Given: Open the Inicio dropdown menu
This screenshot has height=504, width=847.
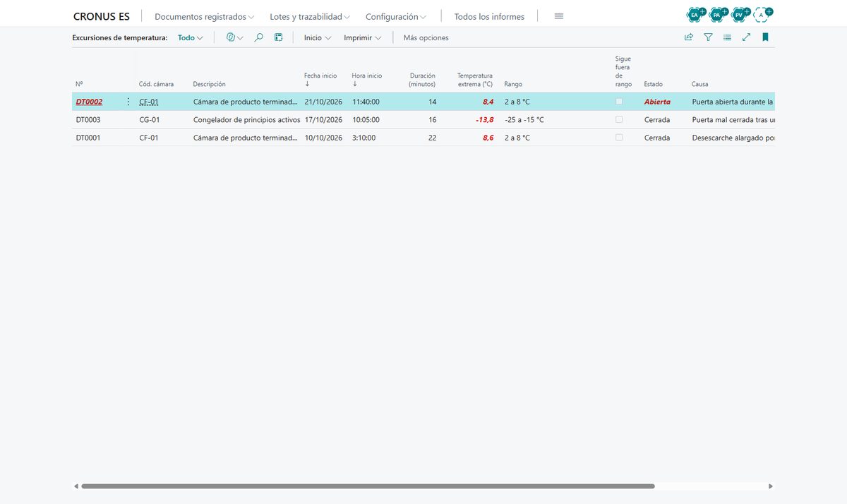Looking at the screenshot, I should (318, 37).
